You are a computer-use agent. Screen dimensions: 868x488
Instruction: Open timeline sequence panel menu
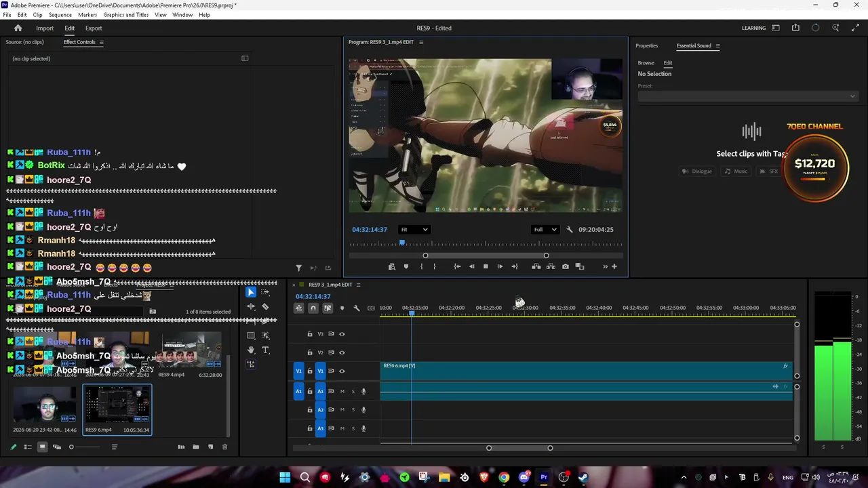pos(359,285)
